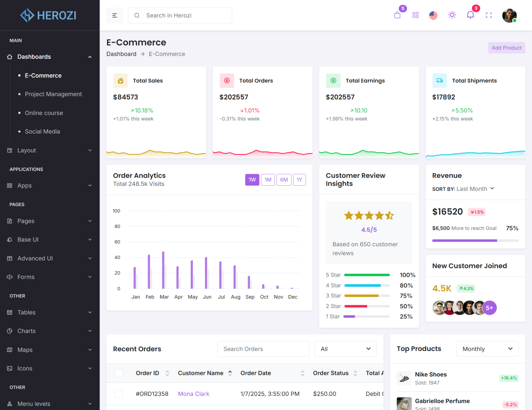Click the Advanced UI sidebar icon
The image size is (532, 410).
coord(10,258)
